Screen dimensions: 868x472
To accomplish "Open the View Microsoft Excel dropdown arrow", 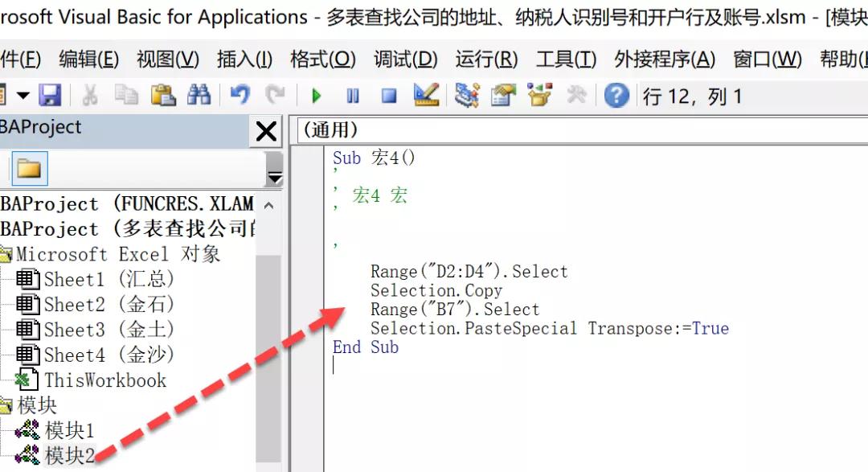I will pyautogui.click(x=21, y=95).
